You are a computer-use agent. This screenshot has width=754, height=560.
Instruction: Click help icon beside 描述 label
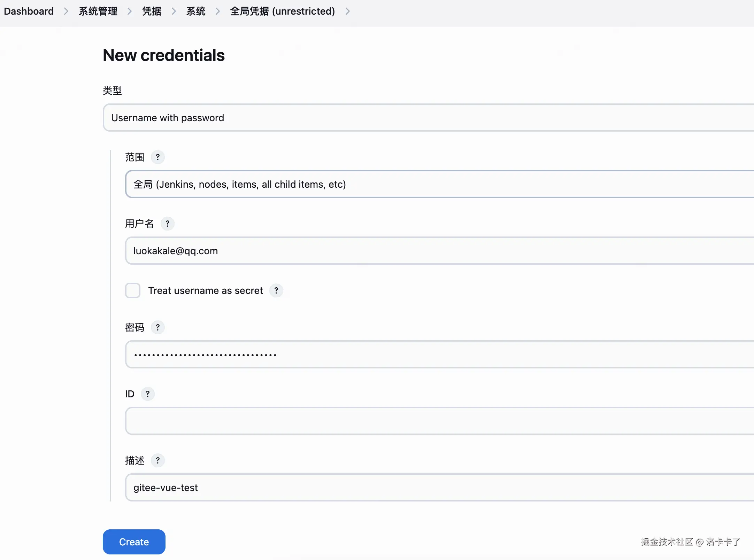pyautogui.click(x=158, y=460)
